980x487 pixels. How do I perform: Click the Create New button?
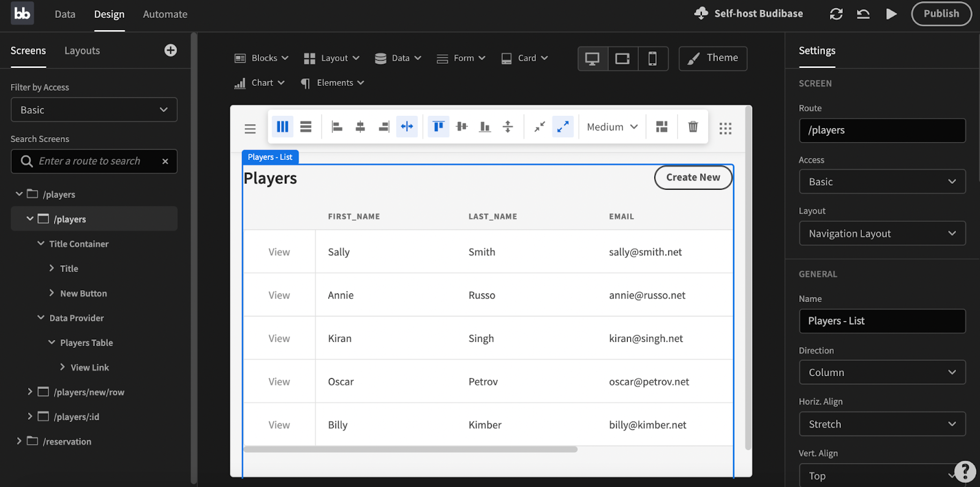click(x=693, y=178)
